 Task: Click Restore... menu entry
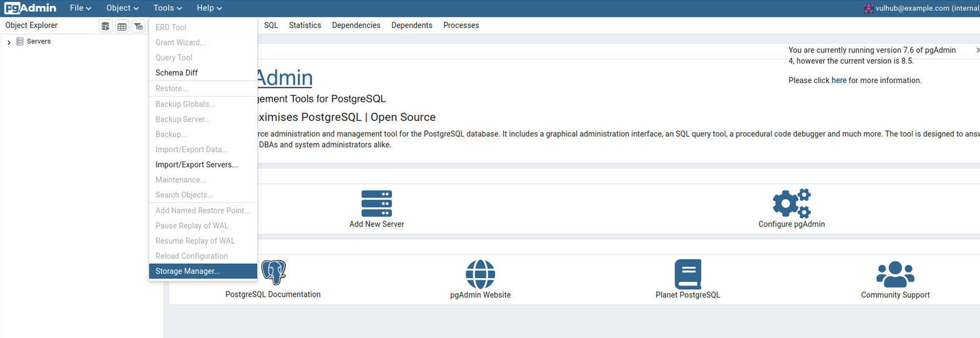point(203,89)
